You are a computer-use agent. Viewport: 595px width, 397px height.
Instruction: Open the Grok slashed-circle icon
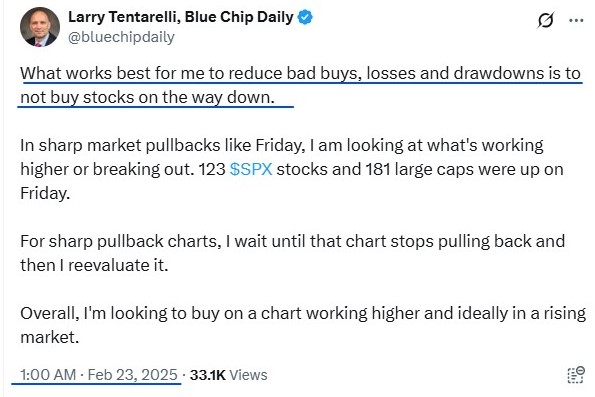(x=546, y=20)
